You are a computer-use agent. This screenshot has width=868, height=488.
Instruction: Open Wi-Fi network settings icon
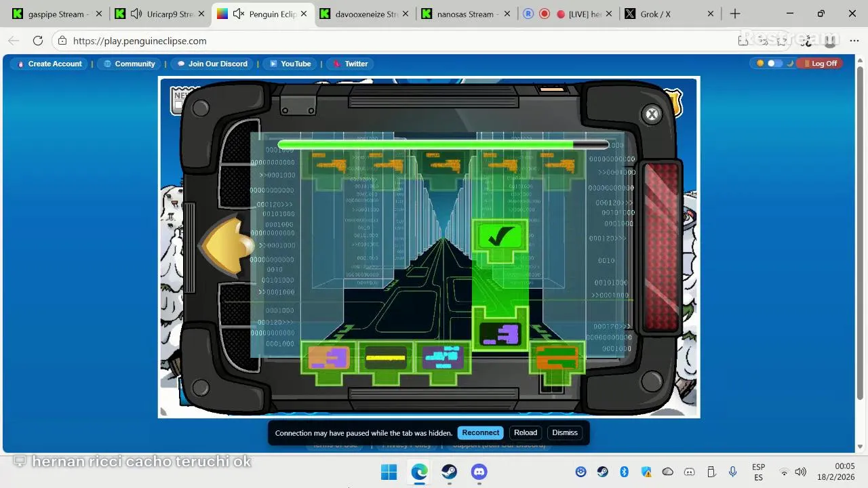785,472
